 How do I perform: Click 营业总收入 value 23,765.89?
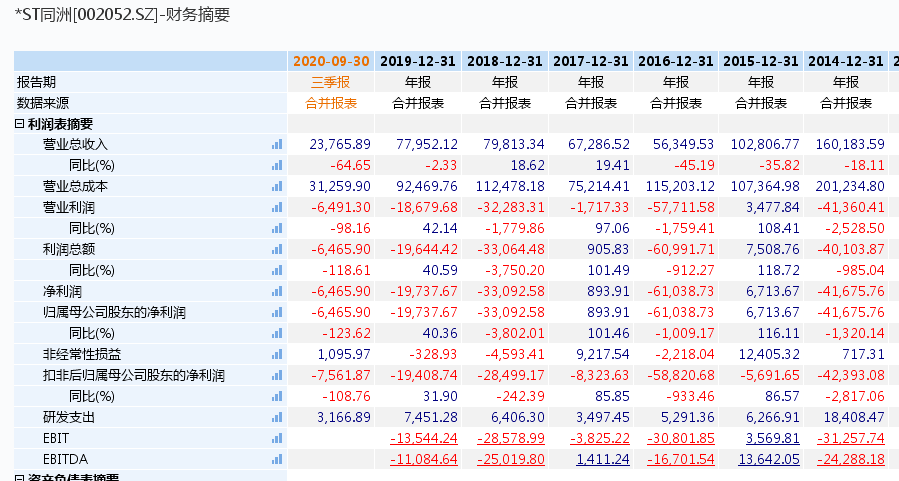click(x=340, y=144)
